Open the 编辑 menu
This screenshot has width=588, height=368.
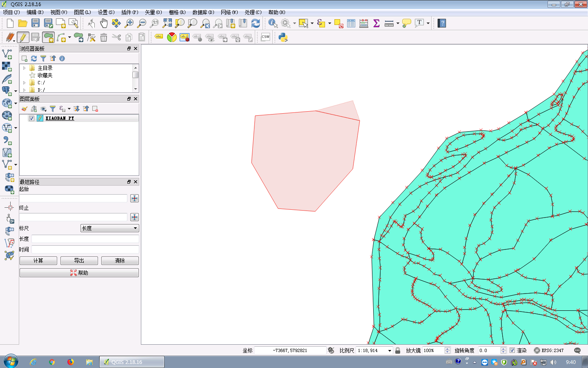[35, 12]
